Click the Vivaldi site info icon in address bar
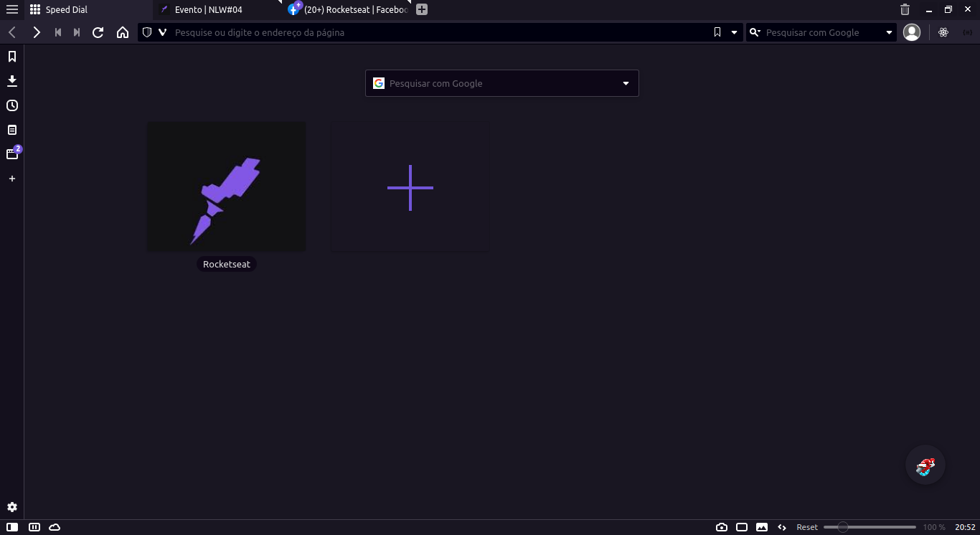980x535 pixels. (163, 32)
